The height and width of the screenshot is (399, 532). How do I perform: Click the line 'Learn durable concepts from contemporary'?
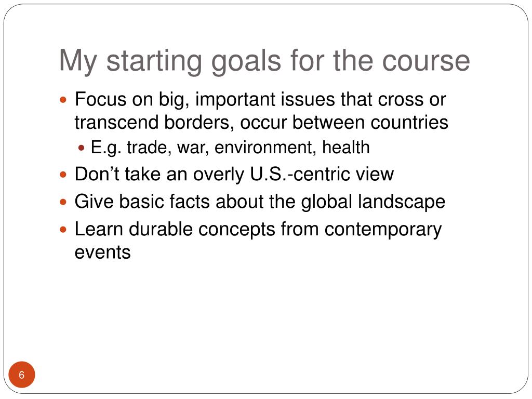click(258, 230)
